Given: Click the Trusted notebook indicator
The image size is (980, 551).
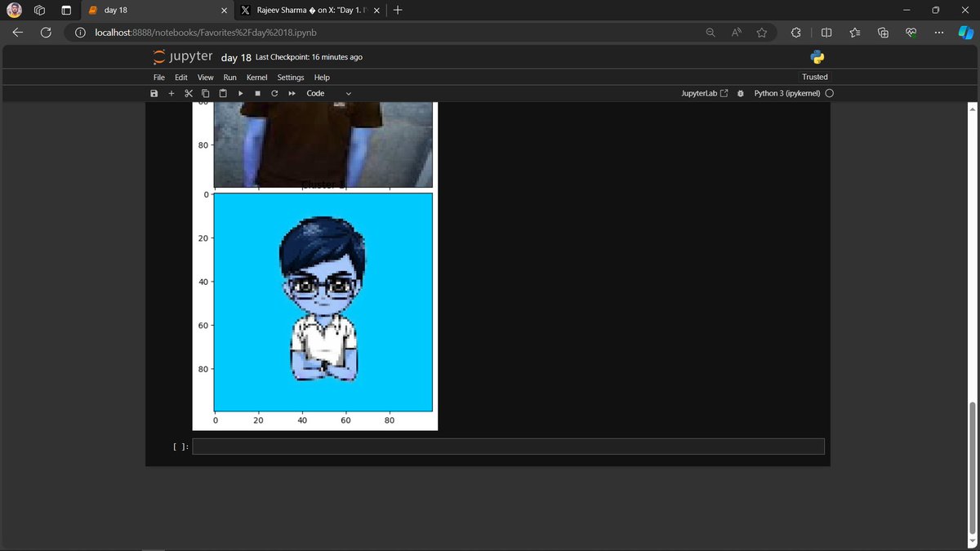Looking at the screenshot, I should pyautogui.click(x=815, y=78).
